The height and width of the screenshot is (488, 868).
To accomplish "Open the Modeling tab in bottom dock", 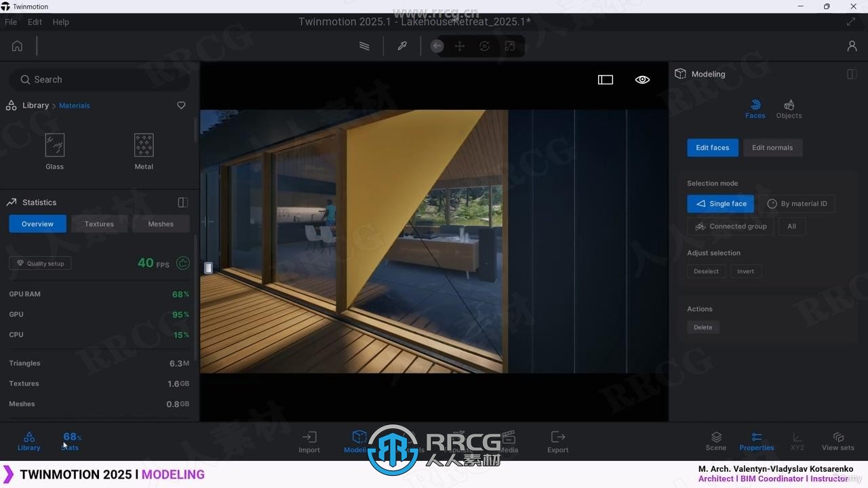I will 359,442.
